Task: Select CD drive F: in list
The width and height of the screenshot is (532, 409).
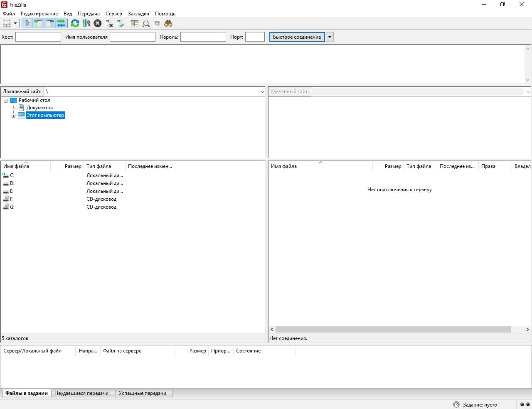Action: pos(12,199)
